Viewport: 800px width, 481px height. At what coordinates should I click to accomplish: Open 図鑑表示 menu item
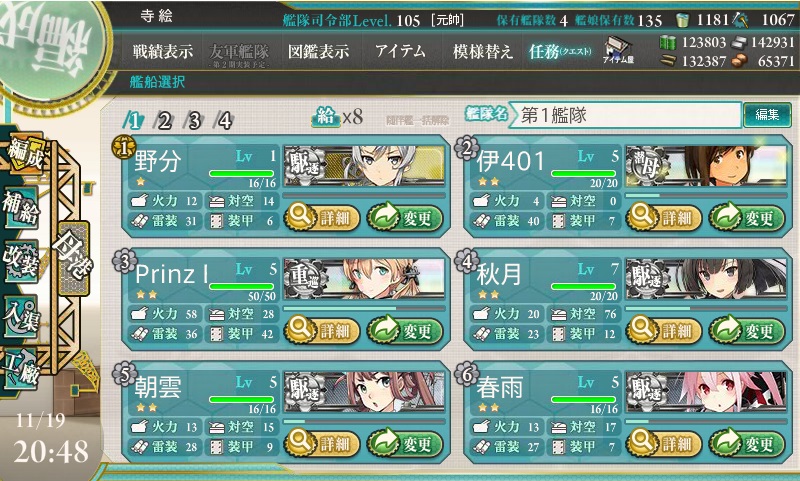click(x=318, y=51)
